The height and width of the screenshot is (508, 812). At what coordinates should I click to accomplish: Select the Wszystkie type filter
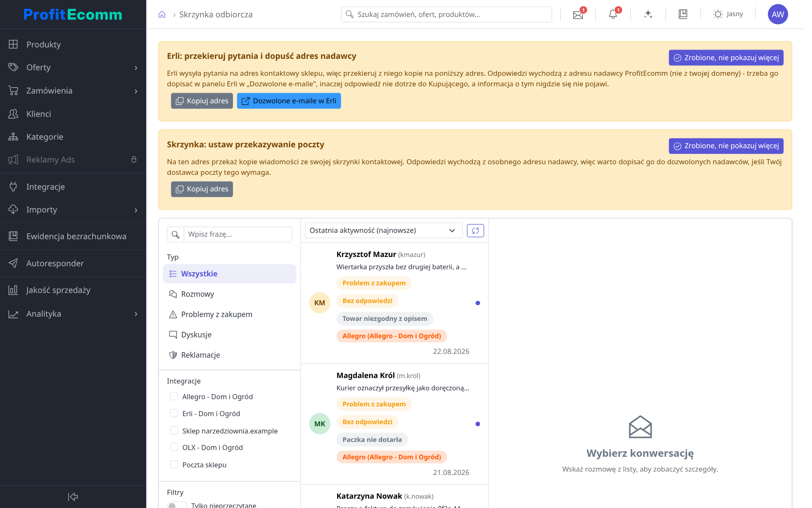(x=229, y=274)
